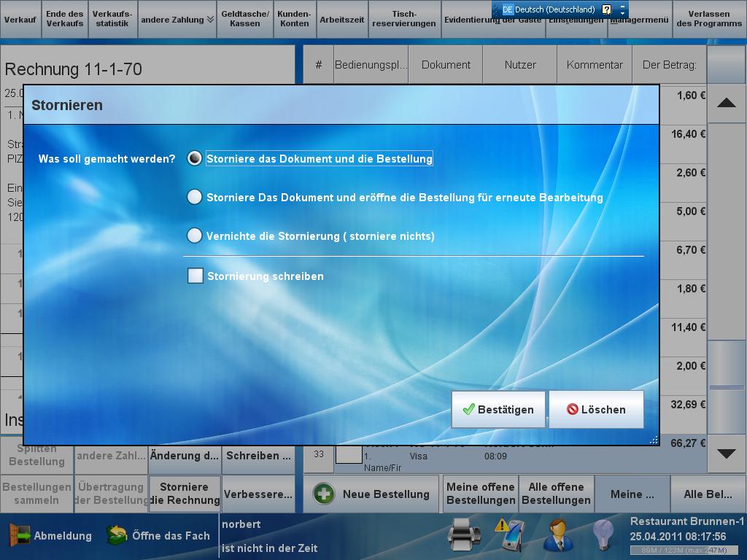The width and height of the screenshot is (747, 560).
Task: Click the light bulb icon
Action: (x=603, y=535)
